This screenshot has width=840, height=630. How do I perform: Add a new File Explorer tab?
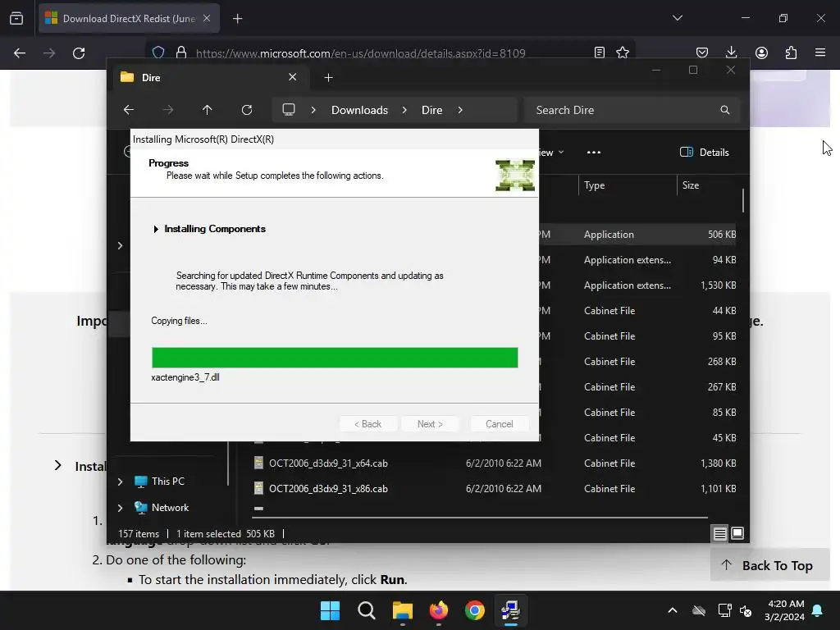[x=328, y=78]
